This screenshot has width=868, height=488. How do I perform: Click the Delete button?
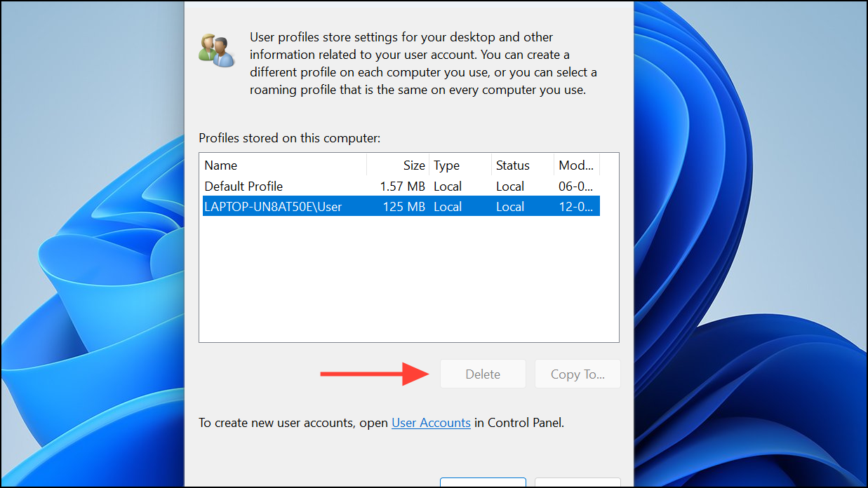482,374
